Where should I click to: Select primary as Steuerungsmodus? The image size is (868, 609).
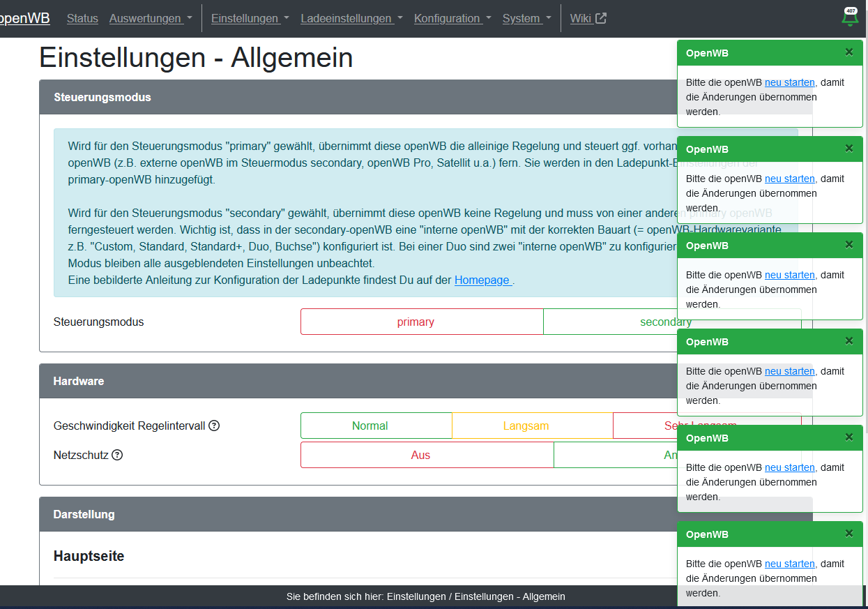[x=422, y=322]
